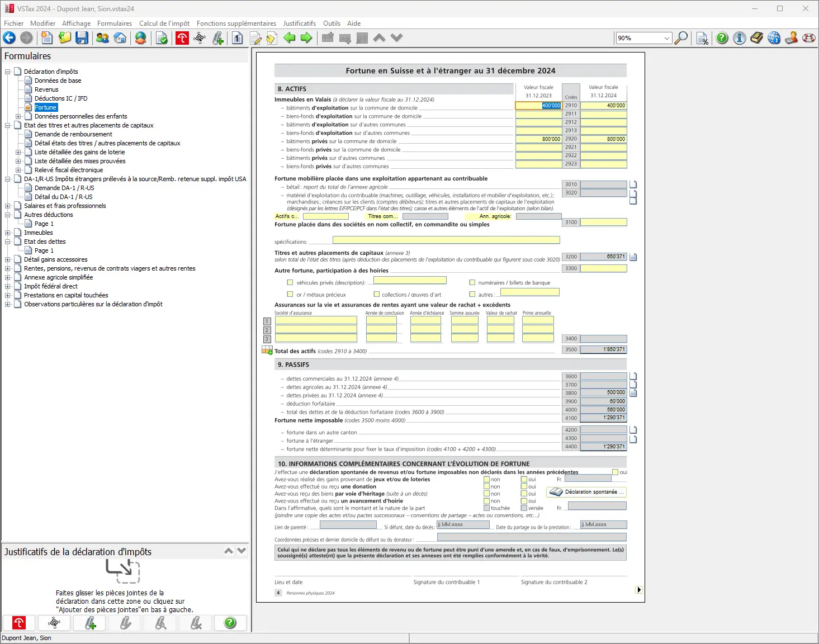
Task: Click the blue info icon in toolbar
Action: coord(739,38)
